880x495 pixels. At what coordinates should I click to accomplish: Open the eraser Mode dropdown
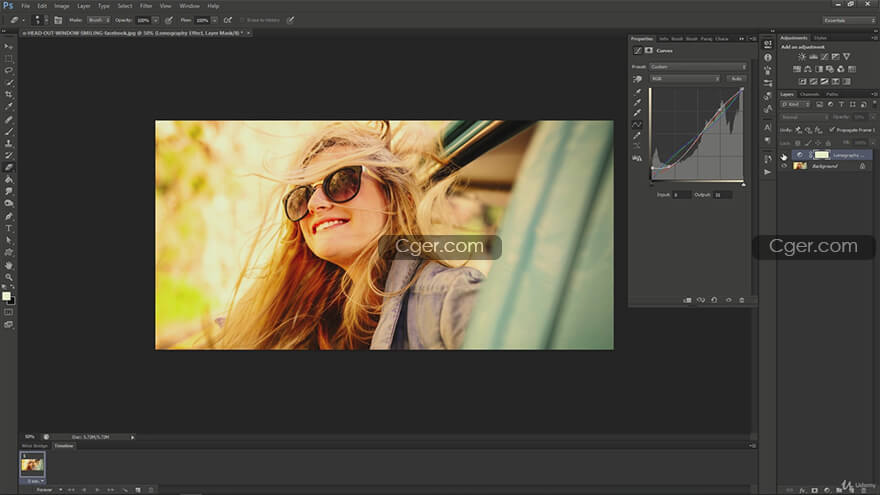click(x=99, y=20)
